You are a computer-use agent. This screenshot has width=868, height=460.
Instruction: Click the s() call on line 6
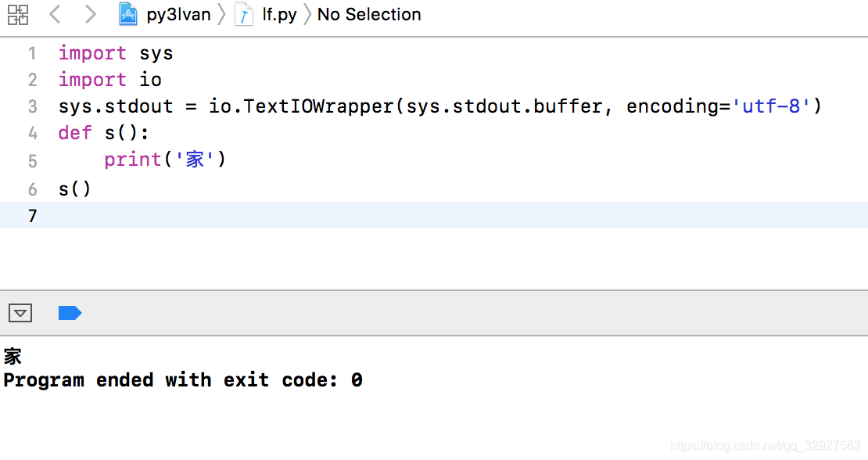pyautogui.click(x=75, y=189)
